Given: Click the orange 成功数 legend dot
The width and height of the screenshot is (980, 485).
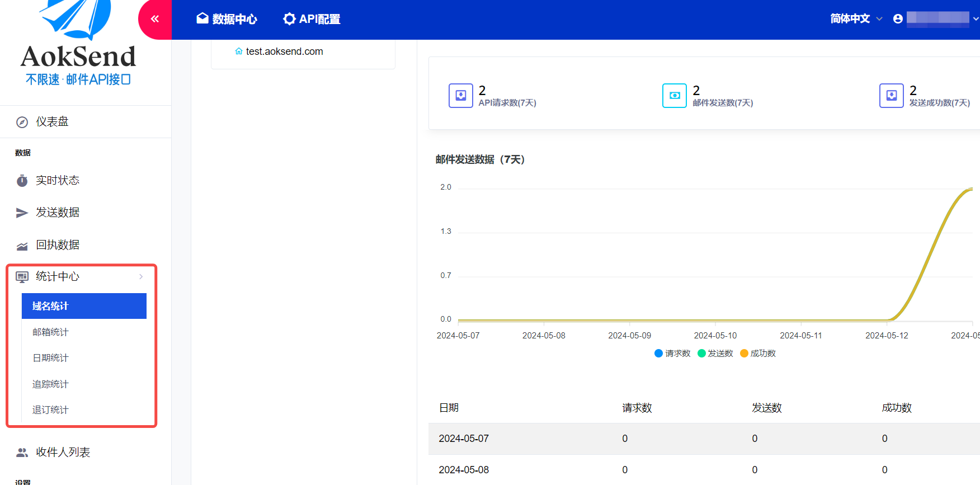Looking at the screenshot, I should coord(744,354).
